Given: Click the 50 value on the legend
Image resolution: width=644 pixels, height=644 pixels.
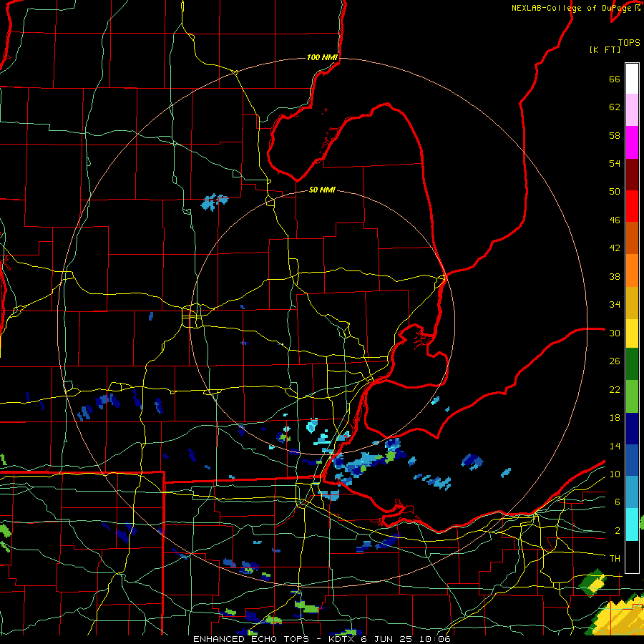Looking at the screenshot, I should (615, 191).
